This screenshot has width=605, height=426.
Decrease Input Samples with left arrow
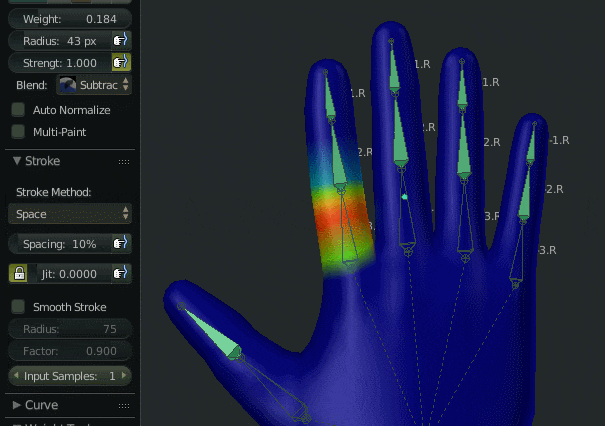pyautogui.click(x=16, y=375)
